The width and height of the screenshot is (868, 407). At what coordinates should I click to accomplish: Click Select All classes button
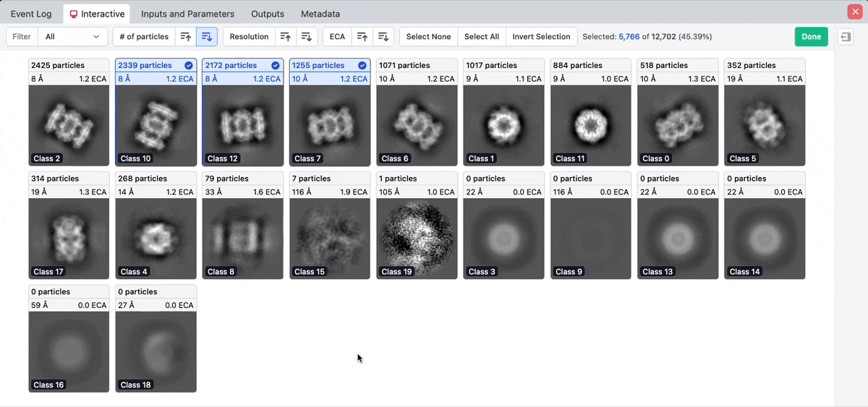click(x=481, y=37)
